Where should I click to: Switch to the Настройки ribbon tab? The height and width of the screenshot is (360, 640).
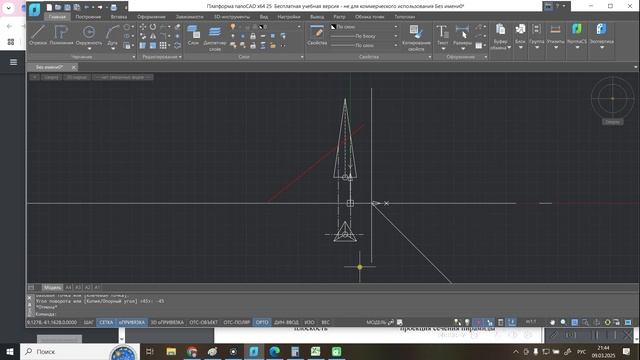[x=289, y=17]
